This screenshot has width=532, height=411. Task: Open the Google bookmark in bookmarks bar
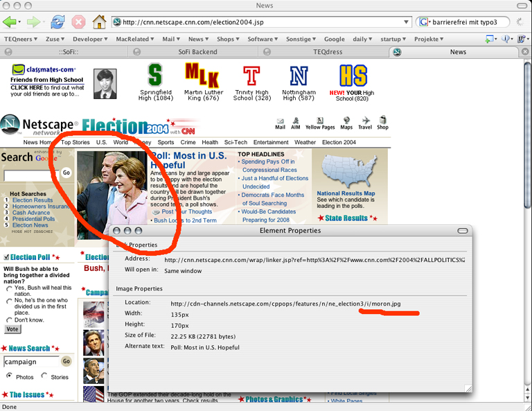pyautogui.click(x=334, y=39)
